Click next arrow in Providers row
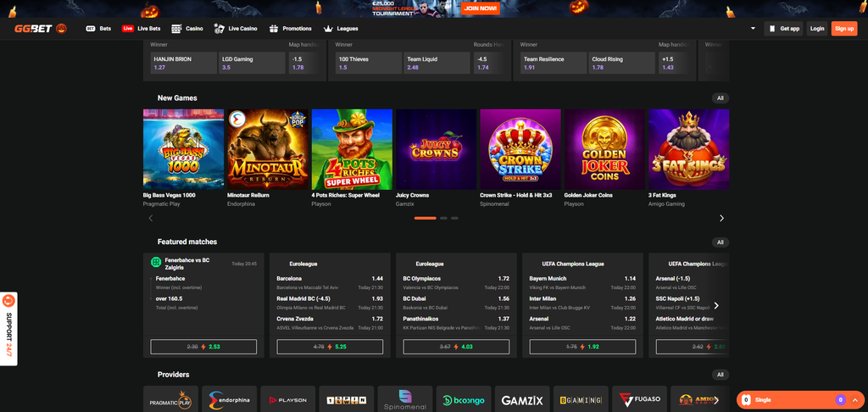Screen dimensions: 868x412 (716, 400)
